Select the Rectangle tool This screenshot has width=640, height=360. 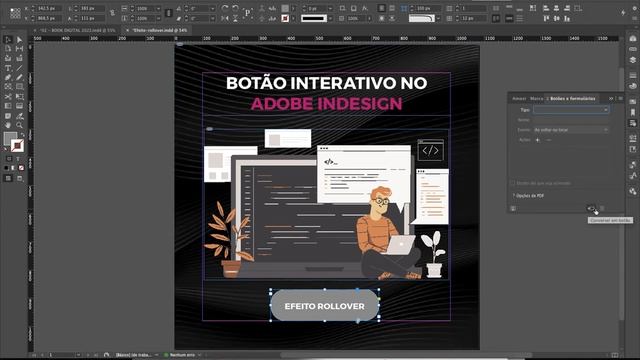click(x=19, y=87)
